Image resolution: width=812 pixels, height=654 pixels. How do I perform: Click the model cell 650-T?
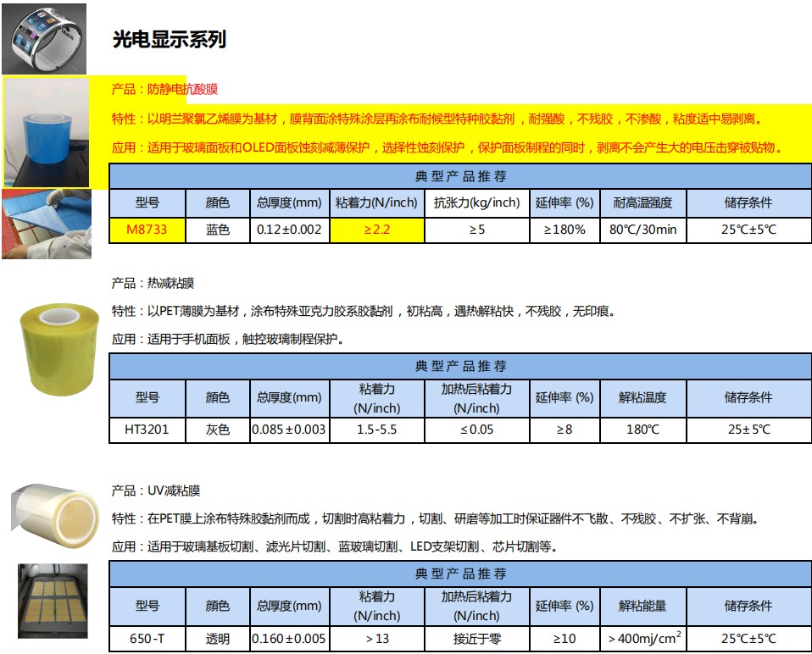[147, 639]
